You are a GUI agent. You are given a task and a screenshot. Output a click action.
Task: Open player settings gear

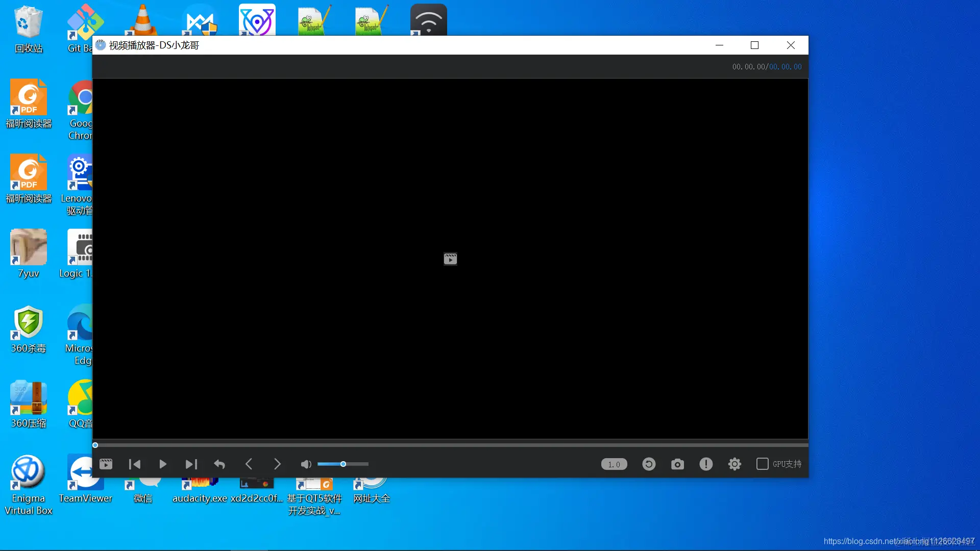coord(734,464)
